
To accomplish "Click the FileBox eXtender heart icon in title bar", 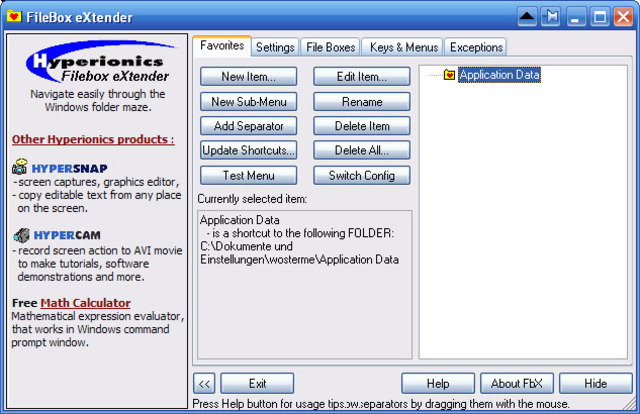I will [x=14, y=17].
